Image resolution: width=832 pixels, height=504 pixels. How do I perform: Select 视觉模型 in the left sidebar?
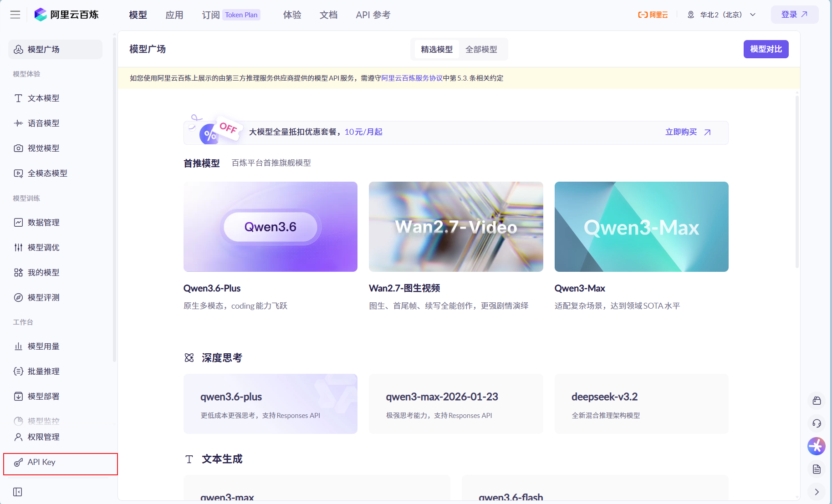pos(42,148)
